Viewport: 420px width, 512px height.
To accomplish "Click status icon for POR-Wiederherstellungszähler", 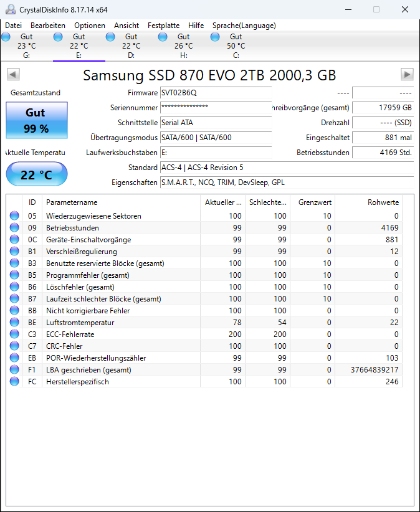I will point(14,358).
